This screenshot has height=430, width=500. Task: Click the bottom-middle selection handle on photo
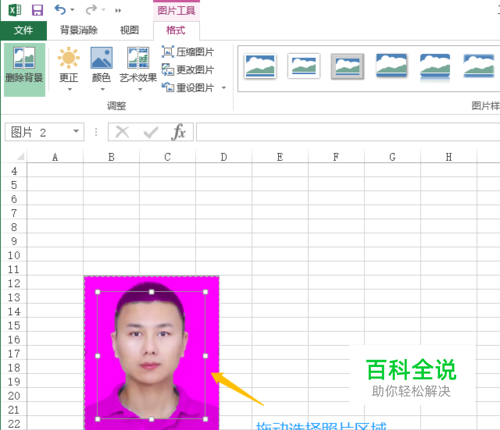click(151, 419)
